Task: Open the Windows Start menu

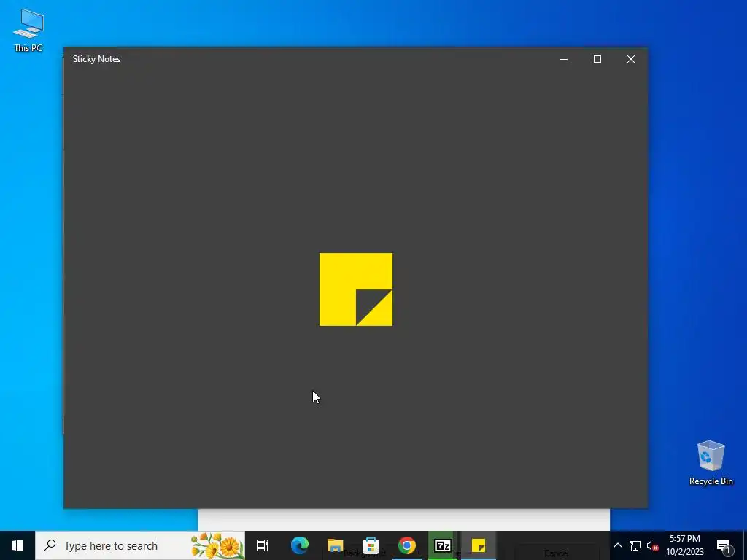Action: pyautogui.click(x=18, y=545)
